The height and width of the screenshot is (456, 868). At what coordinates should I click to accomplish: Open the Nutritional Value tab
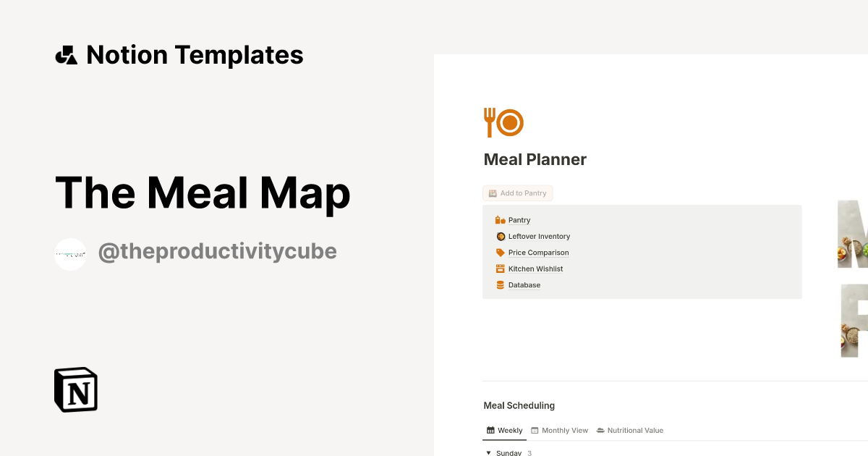(x=635, y=430)
